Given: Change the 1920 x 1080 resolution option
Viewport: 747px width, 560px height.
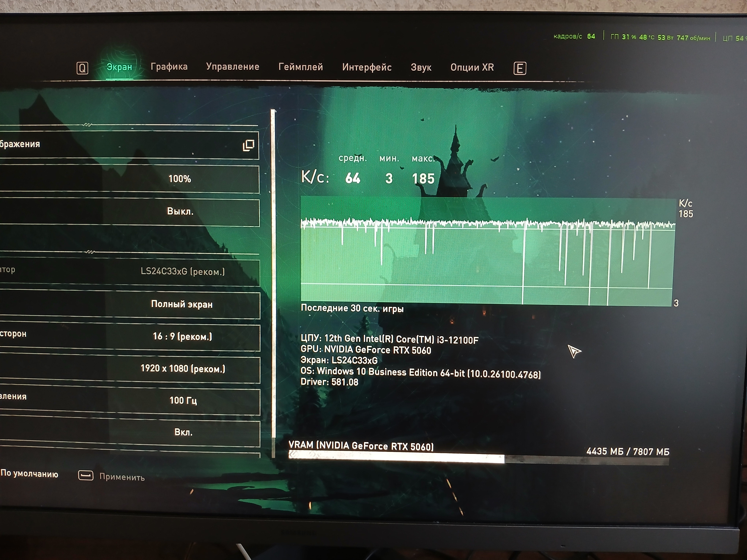Looking at the screenshot, I should pos(183,369).
